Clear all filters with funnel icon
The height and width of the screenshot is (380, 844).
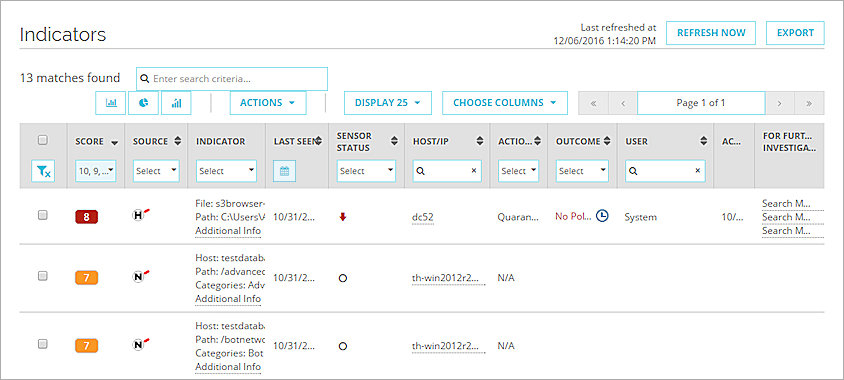tap(43, 171)
